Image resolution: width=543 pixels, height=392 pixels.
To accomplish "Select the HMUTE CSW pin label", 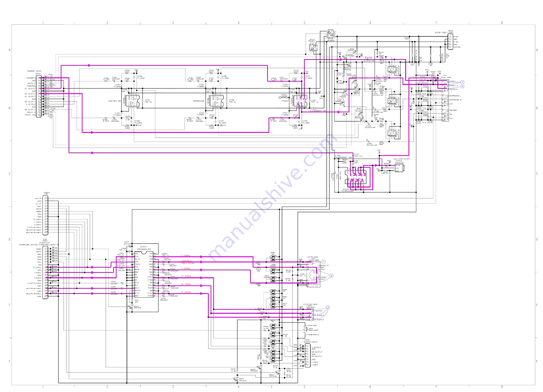I will (30, 115).
